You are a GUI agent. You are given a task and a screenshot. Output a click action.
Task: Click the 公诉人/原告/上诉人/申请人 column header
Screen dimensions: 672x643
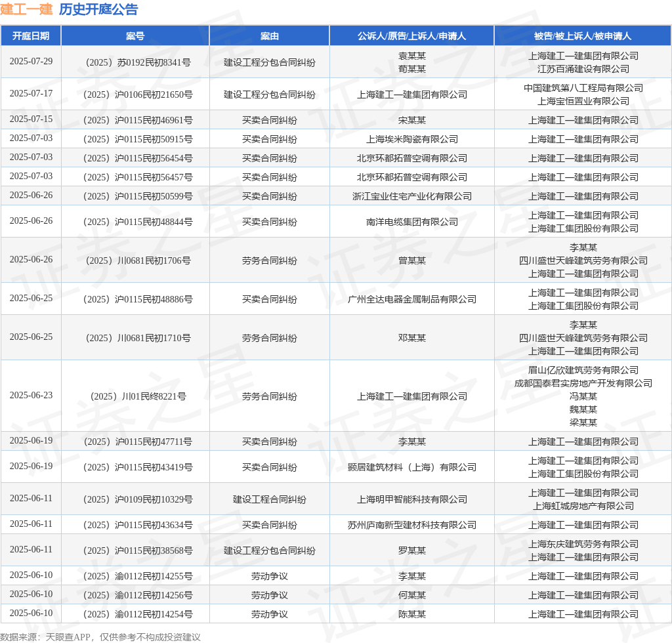pyautogui.click(x=412, y=36)
